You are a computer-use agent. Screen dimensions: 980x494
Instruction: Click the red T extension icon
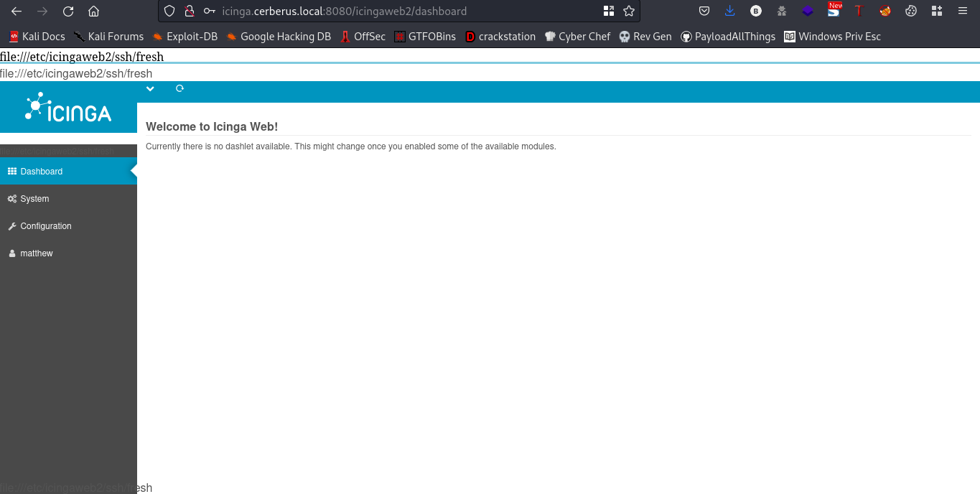858,11
